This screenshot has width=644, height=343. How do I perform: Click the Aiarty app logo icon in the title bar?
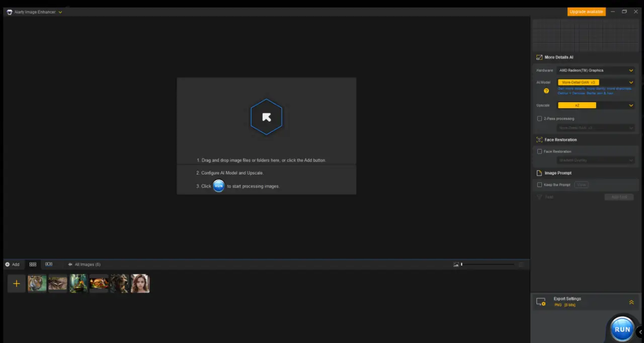[x=9, y=12]
